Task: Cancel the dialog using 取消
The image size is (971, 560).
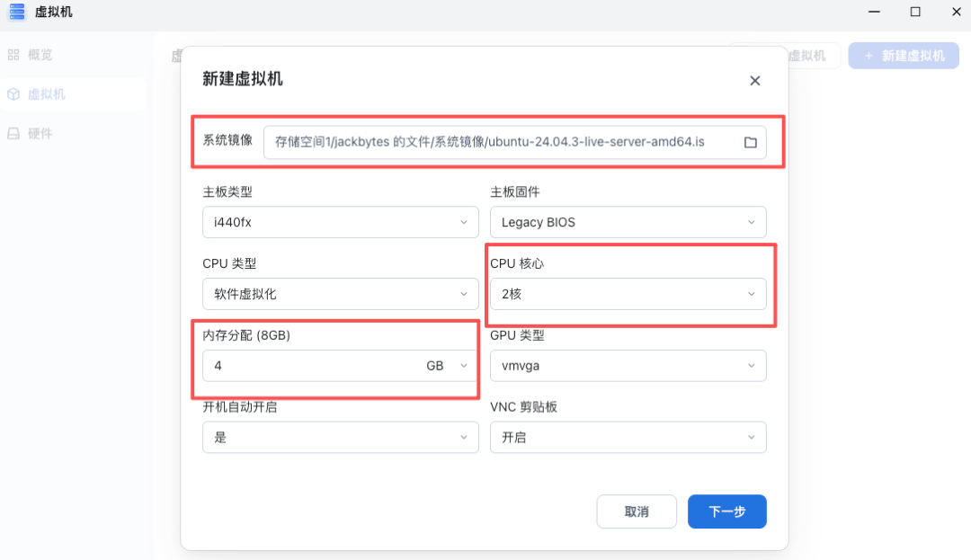Action: [637, 511]
